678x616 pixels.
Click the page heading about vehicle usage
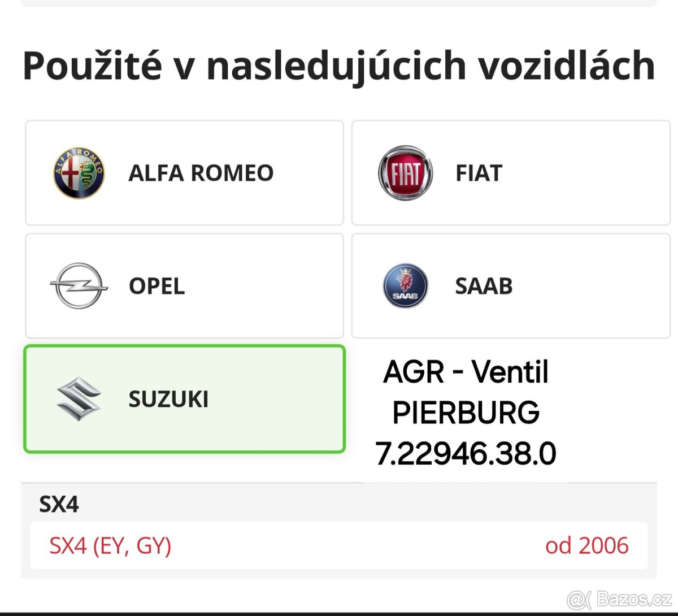(x=338, y=64)
